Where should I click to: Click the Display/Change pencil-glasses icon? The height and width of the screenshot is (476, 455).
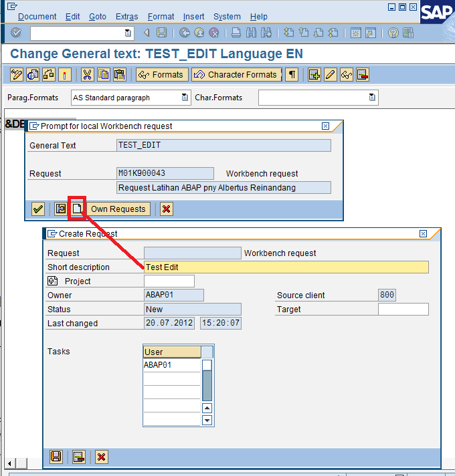point(17,75)
